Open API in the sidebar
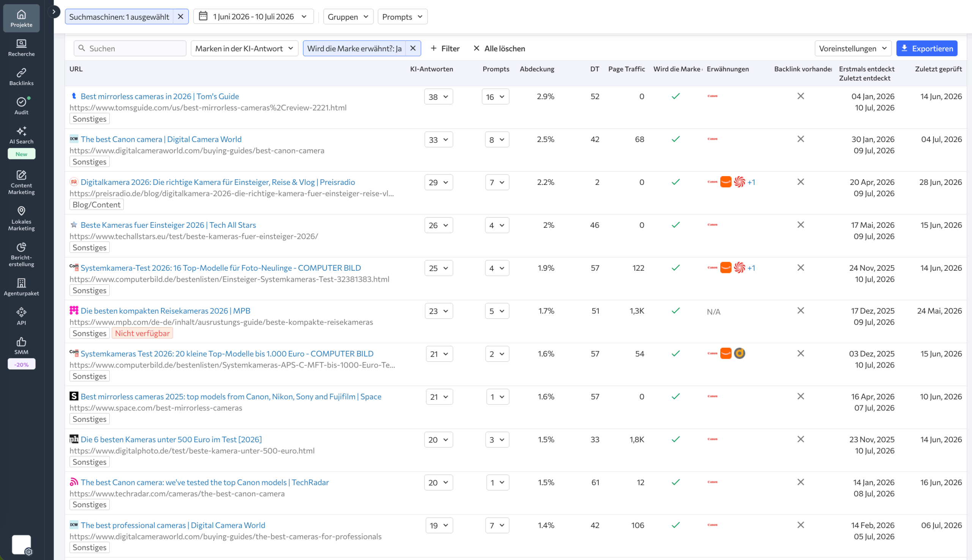 (x=21, y=317)
